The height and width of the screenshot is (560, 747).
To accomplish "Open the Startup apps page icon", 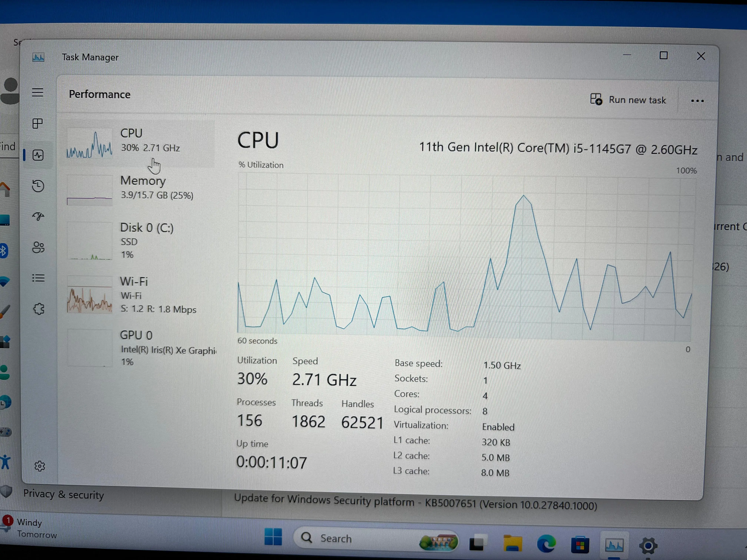I will (x=38, y=216).
